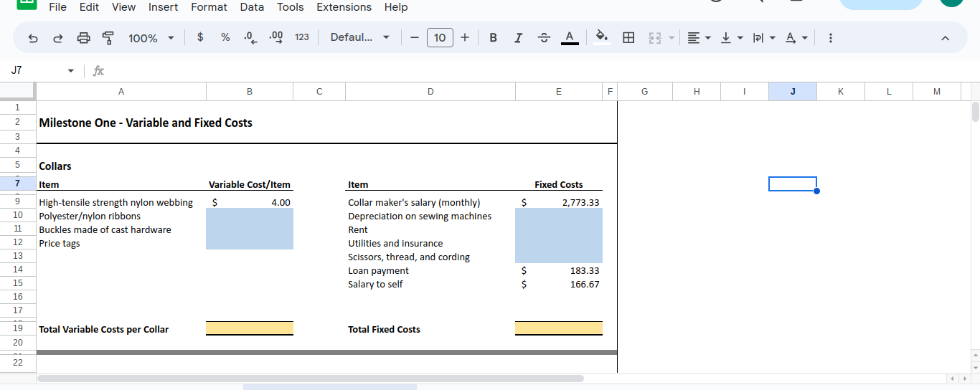Format as percent
Image resolution: width=980 pixels, height=390 pixels.
(225, 37)
